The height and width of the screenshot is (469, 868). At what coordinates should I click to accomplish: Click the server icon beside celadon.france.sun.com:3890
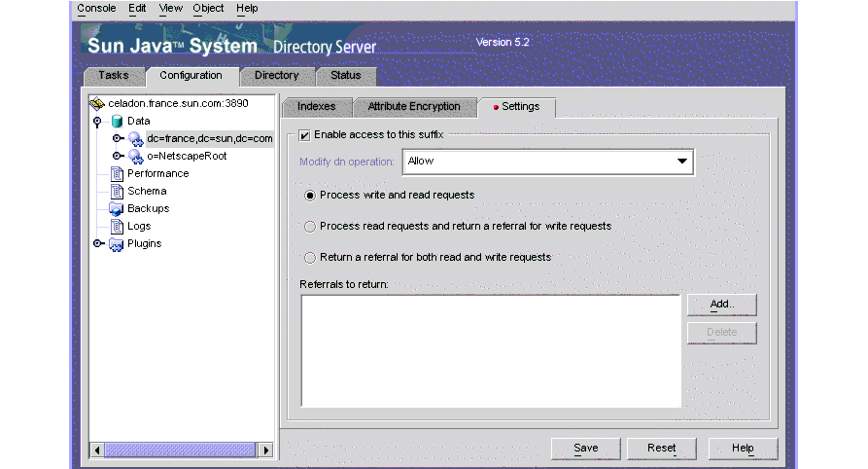(97, 103)
